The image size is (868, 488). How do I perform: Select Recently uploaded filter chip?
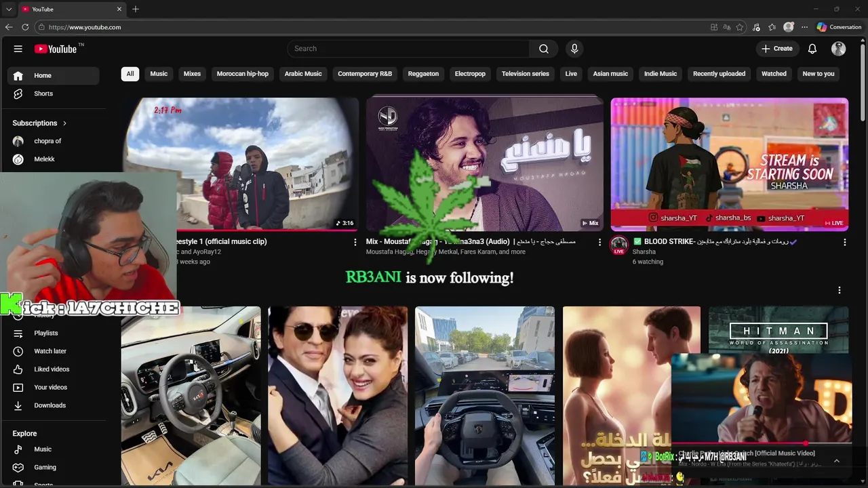coord(719,74)
